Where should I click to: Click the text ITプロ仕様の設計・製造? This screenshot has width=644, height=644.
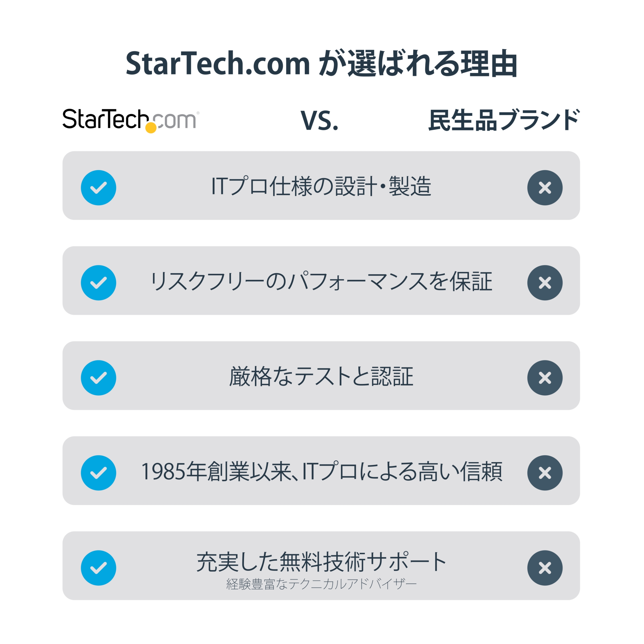click(321, 186)
